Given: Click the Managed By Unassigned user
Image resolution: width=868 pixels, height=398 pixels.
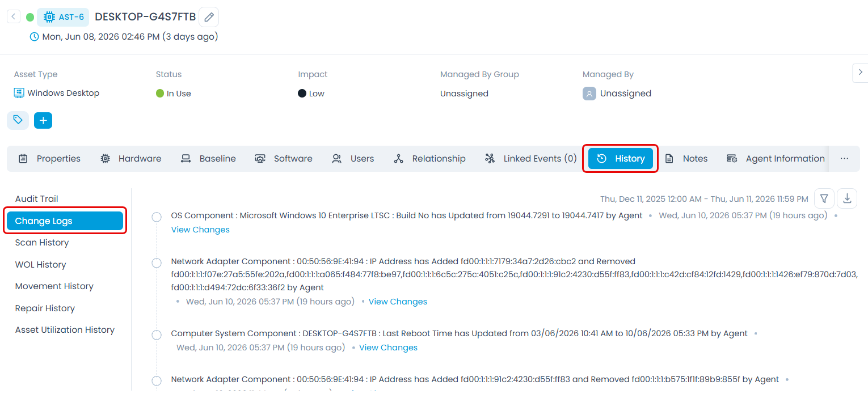Looking at the screenshot, I should pyautogui.click(x=617, y=94).
